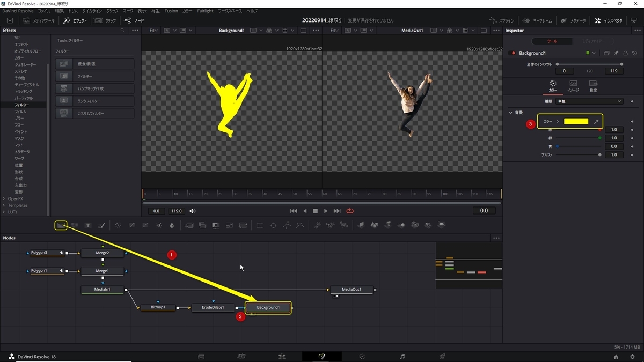Pin the Background1 controls in the Inspector

tap(616, 53)
